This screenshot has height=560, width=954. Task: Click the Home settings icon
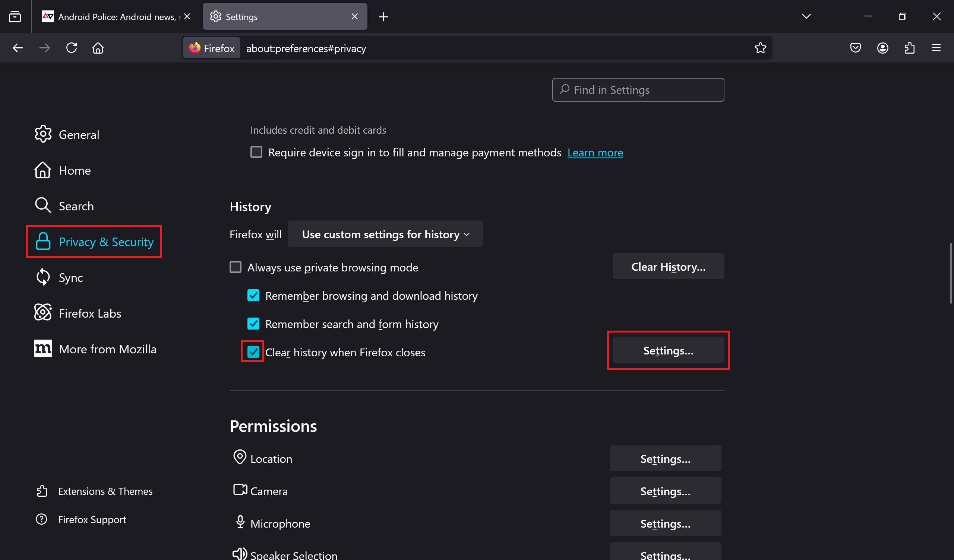coord(42,170)
